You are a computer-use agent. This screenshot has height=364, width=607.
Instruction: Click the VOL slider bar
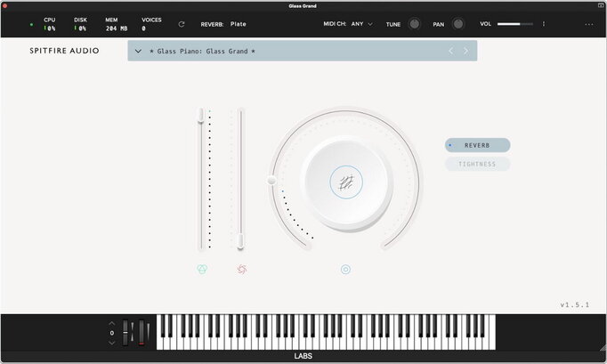coord(514,24)
